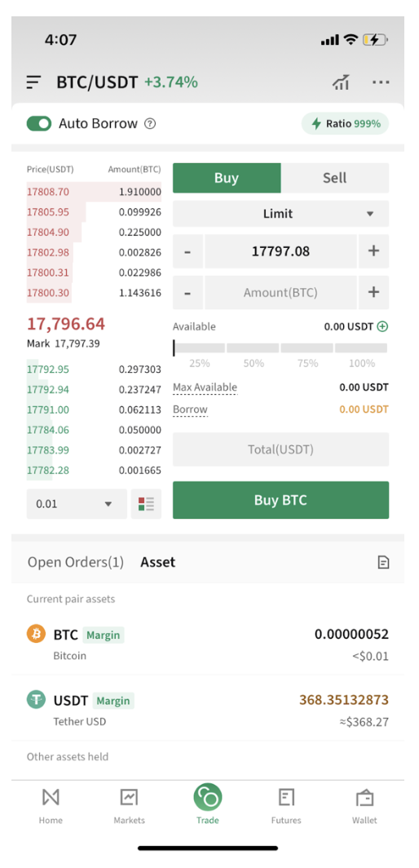This screenshot has height=868, width=419.
Task: Open the price chart icon
Action: [x=341, y=82]
